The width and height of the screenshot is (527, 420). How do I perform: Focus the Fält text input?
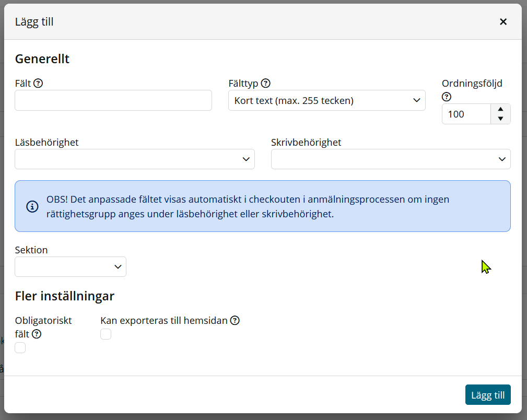[113, 100]
